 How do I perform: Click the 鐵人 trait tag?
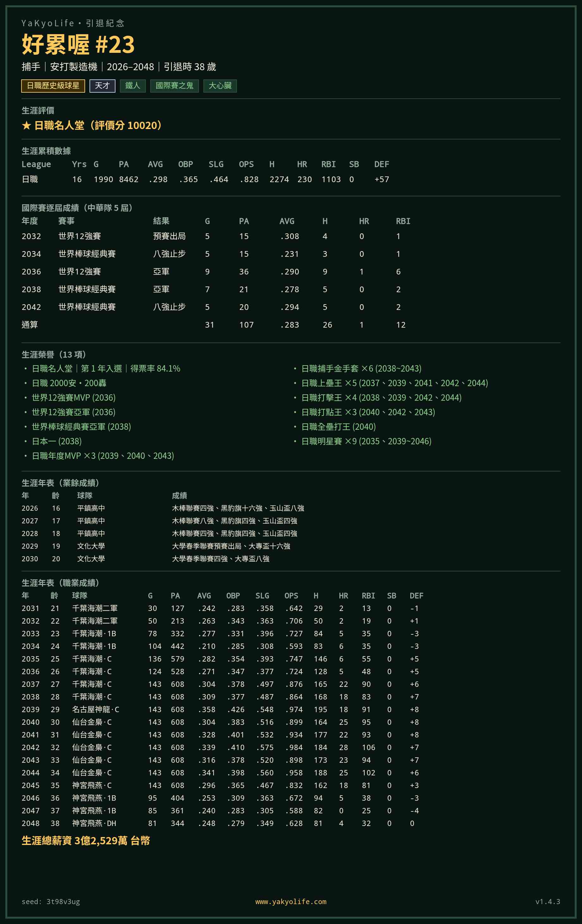[133, 86]
